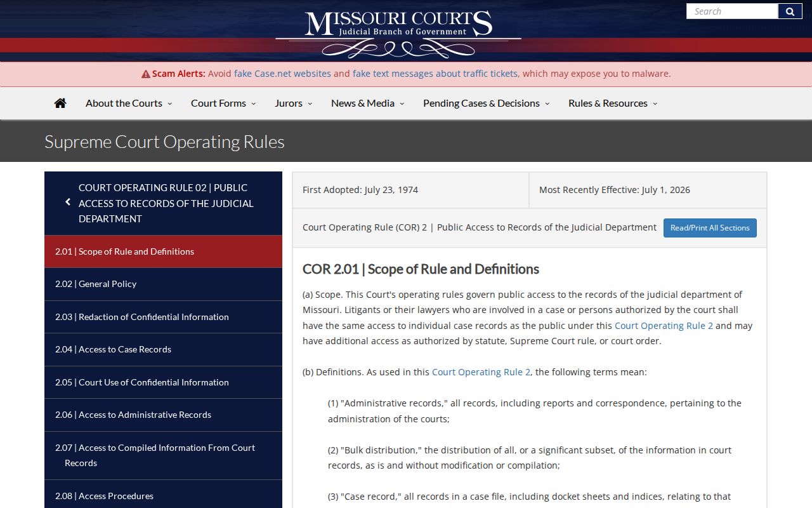Open 2.07 Access to Compiled Information section
This screenshot has height=508, width=812.
point(163,455)
